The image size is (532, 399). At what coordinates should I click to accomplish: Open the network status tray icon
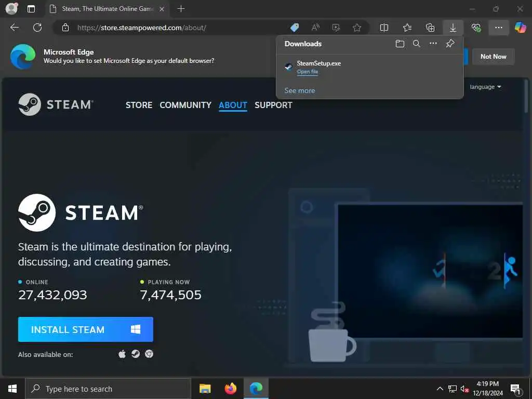[x=453, y=389]
